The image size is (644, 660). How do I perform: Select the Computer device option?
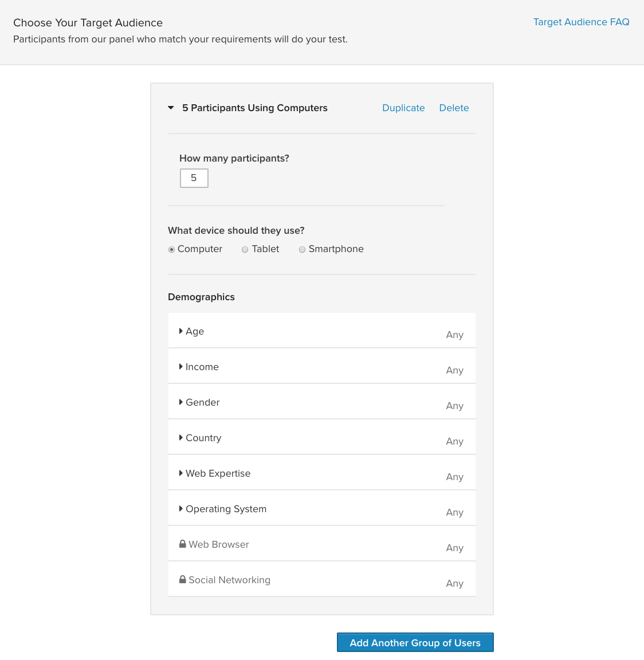click(x=171, y=249)
